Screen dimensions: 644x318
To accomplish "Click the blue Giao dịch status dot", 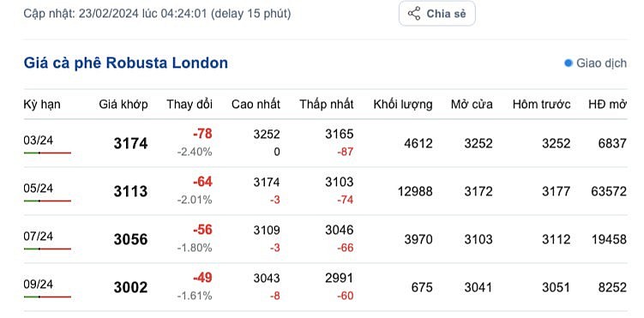I will point(569,63).
